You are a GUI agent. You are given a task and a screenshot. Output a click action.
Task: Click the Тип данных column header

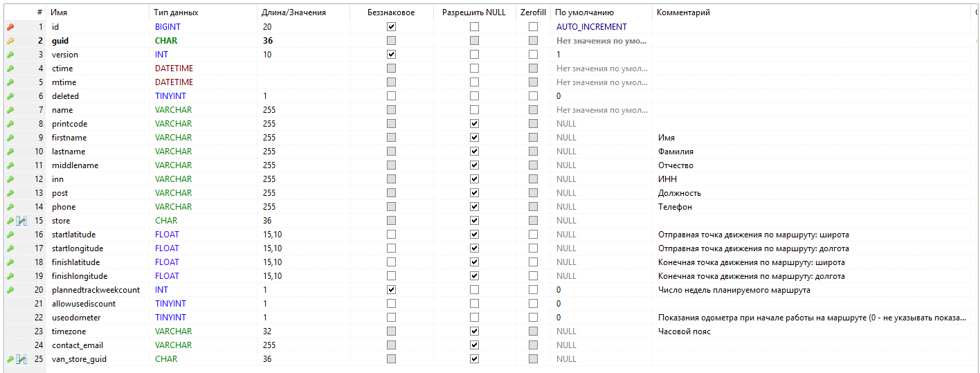click(176, 12)
